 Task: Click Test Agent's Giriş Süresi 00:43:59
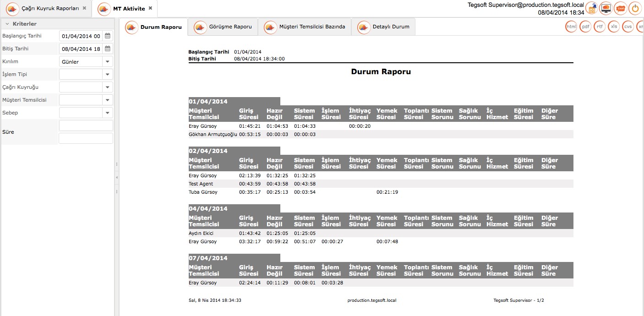coord(250,184)
